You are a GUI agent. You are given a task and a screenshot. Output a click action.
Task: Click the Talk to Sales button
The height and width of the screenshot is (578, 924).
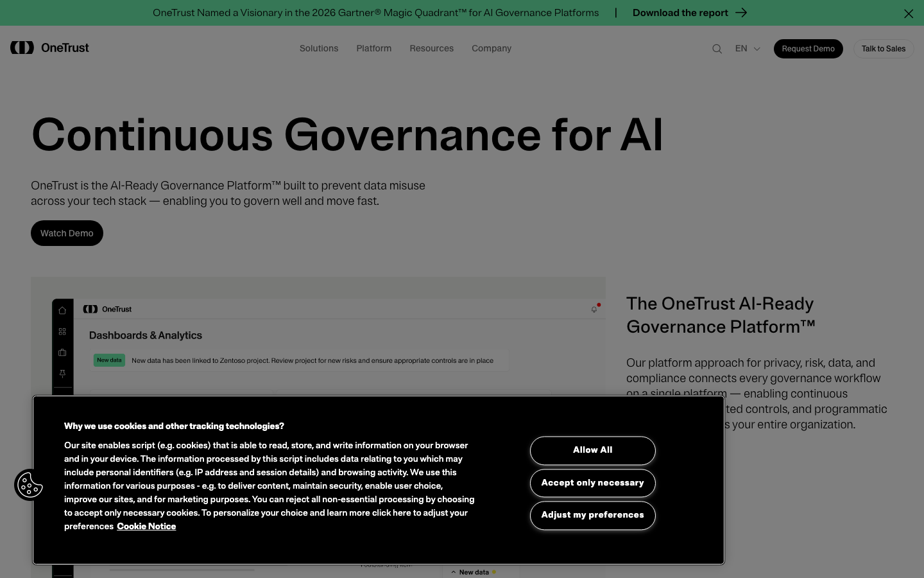tap(884, 49)
